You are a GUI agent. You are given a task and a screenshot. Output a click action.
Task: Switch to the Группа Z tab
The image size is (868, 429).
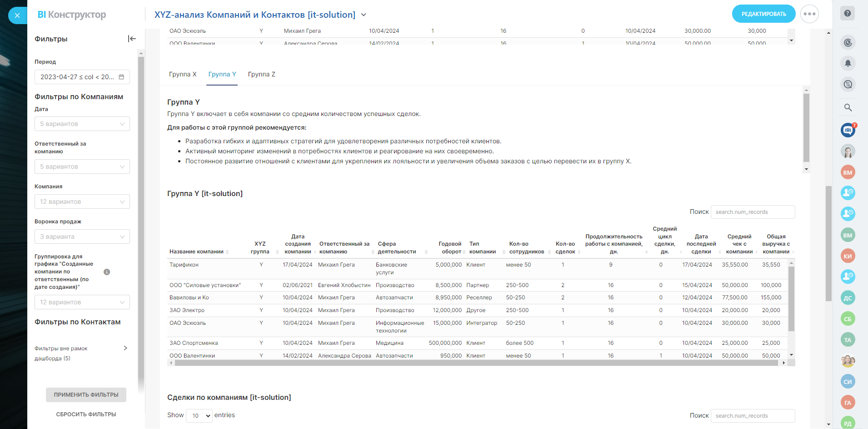[x=261, y=74]
